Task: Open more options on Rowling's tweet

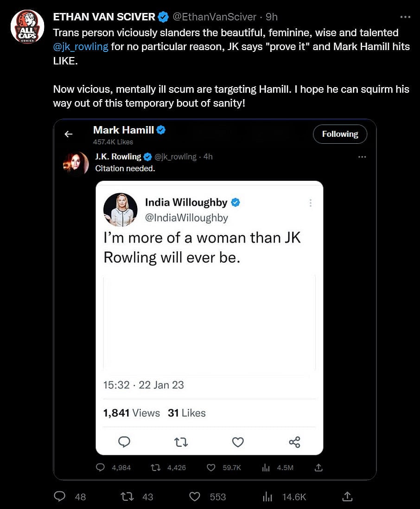Action: pyautogui.click(x=362, y=157)
